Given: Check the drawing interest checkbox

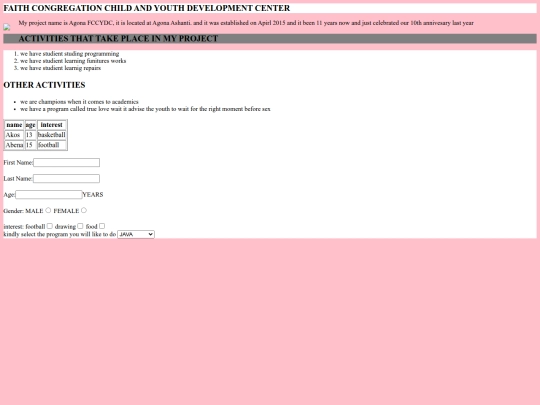Looking at the screenshot, I should coord(80,226).
